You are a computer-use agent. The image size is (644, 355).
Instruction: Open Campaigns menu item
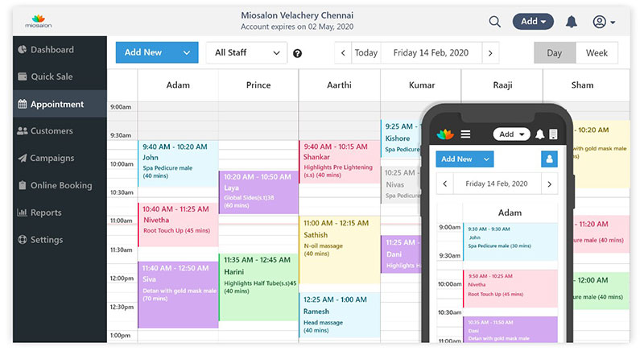(60, 158)
